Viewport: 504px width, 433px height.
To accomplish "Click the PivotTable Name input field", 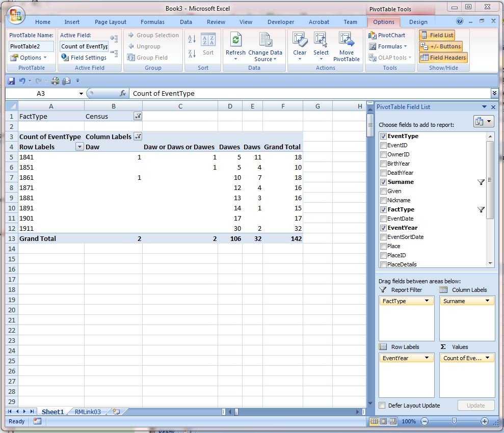I will [x=31, y=46].
